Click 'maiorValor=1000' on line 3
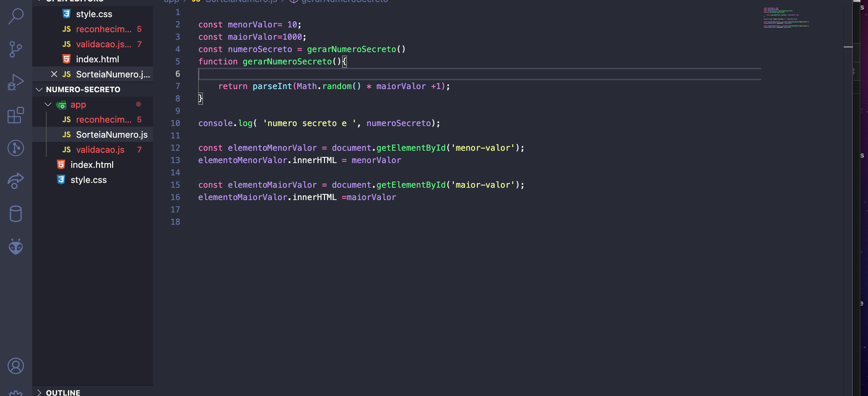The width and height of the screenshot is (868, 396). point(265,37)
